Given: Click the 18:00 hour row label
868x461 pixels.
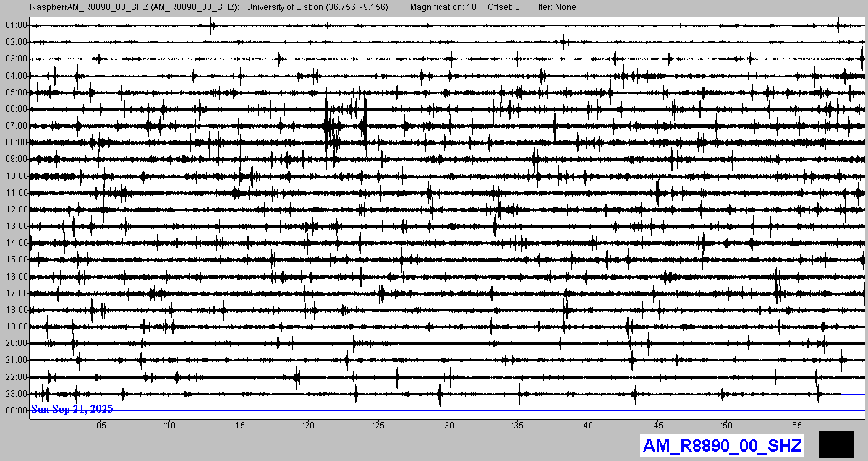Looking at the screenshot, I should (x=16, y=310).
